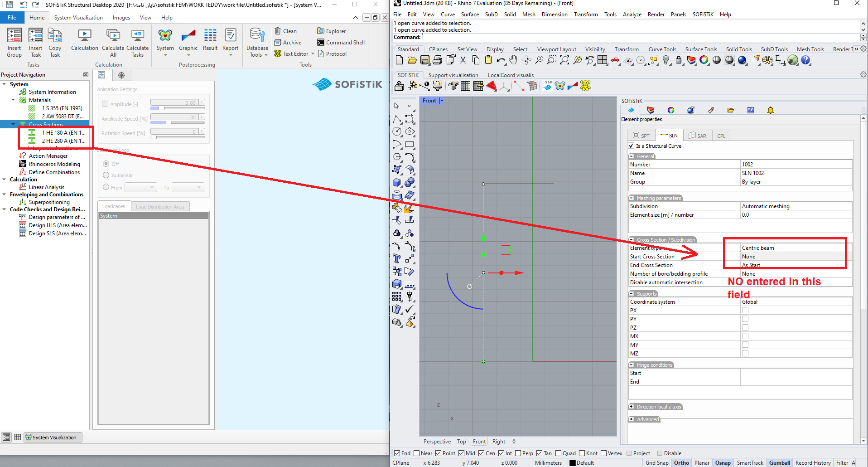Open the Archive tool
This screenshot has width=868, height=467.
point(288,43)
